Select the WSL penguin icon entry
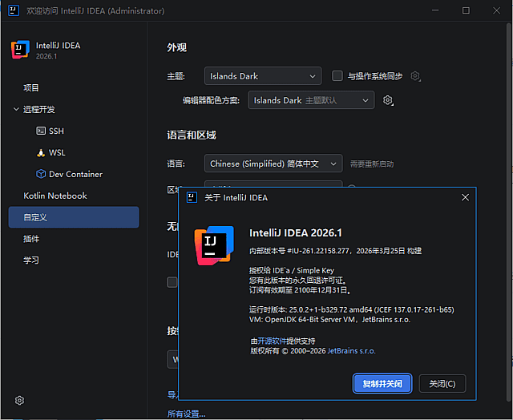Image resolution: width=513 pixels, height=420 pixels. point(56,152)
